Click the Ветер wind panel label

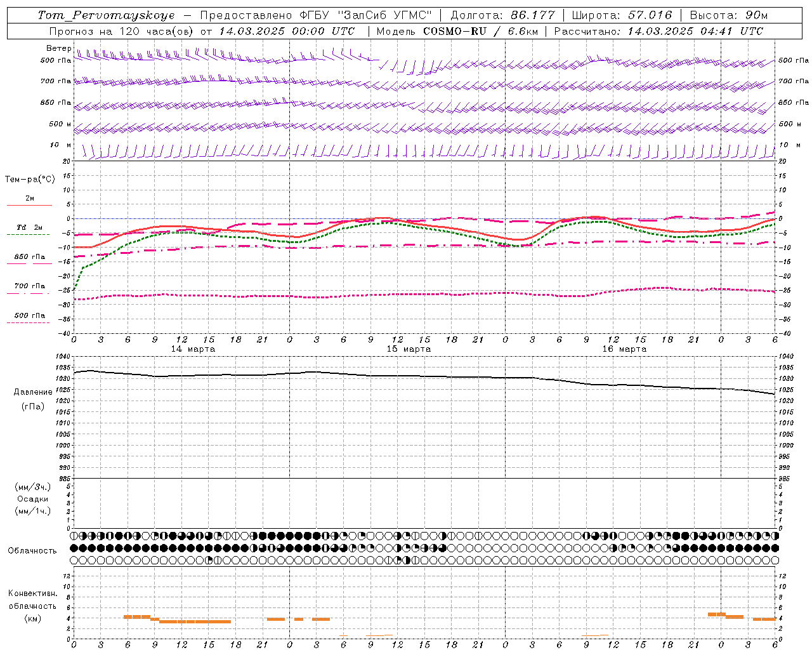tap(58, 48)
